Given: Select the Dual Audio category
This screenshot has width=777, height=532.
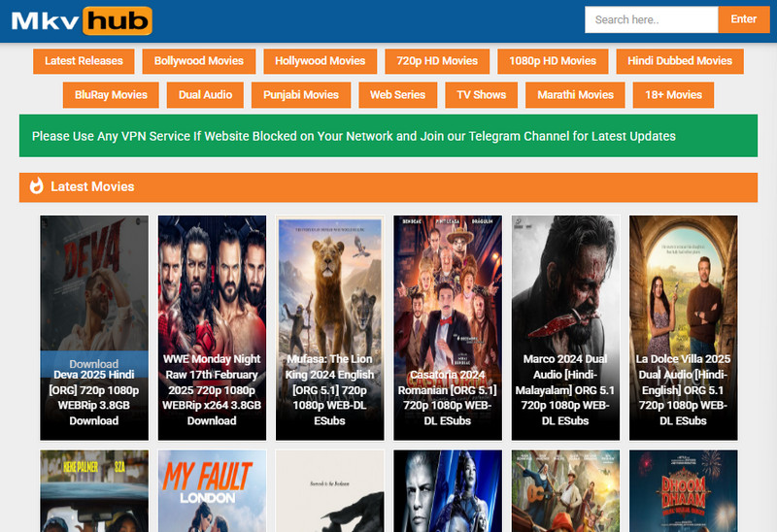Looking at the screenshot, I should pyautogui.click(x=205, y=94).
